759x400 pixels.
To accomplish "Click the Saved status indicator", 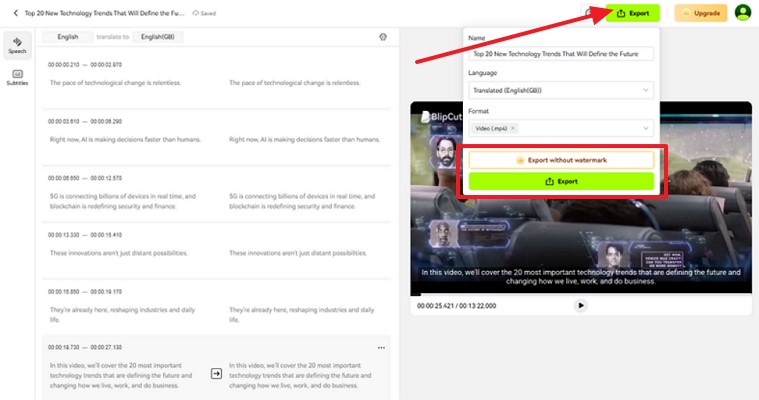I will (x=204, y=13).
